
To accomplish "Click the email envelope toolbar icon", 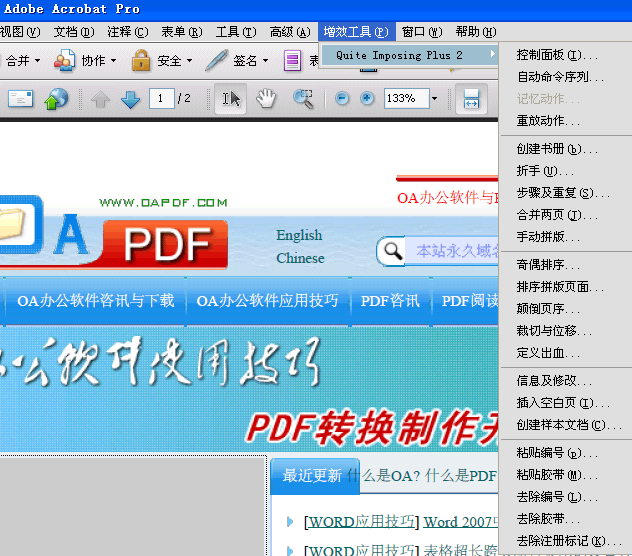I will (x=20, y=99).
